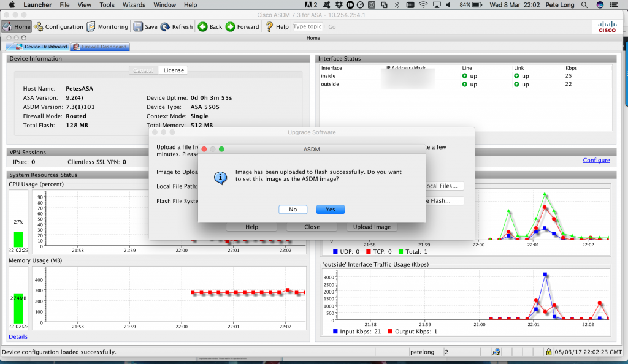Click the Cisco logo
The width and height of the screenshot is (628, 364).
point(606,27)
